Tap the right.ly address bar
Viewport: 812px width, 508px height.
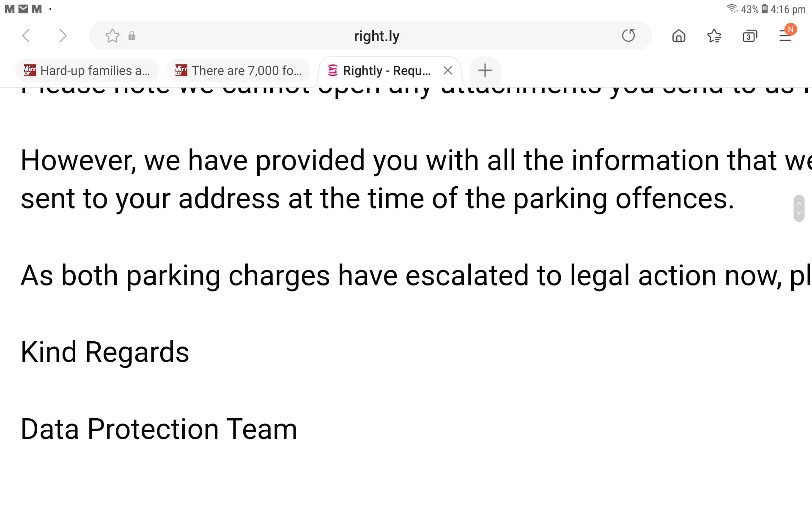click(x=376, y=36)
